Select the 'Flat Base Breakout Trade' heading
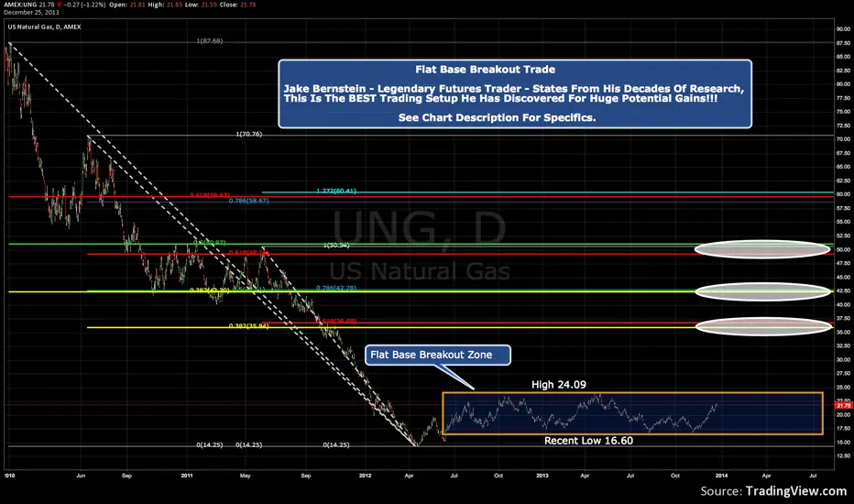Viewport: 854px width, 504px height. click(x=486, y=70)
